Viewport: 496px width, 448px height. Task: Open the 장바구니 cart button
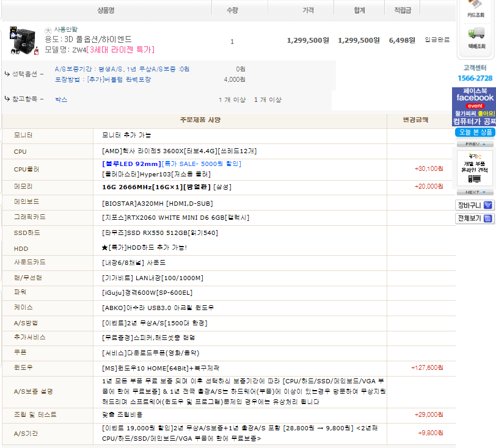click(x=475, y=205)
